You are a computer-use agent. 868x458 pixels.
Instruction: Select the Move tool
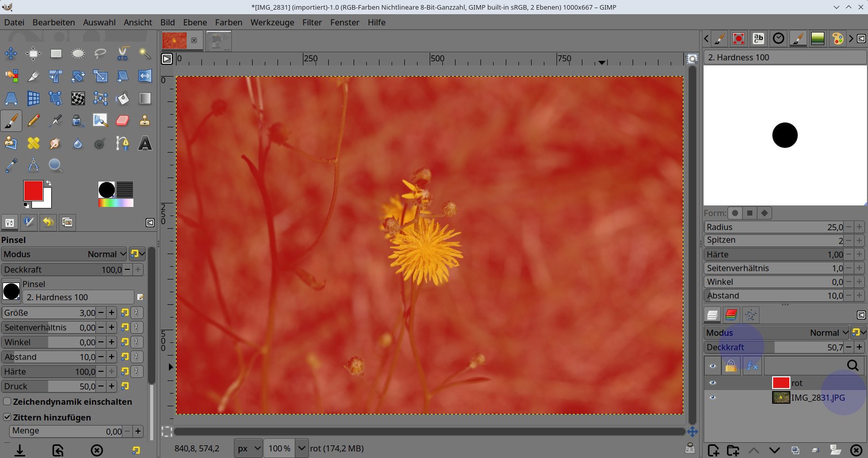[x=11, y=53]
